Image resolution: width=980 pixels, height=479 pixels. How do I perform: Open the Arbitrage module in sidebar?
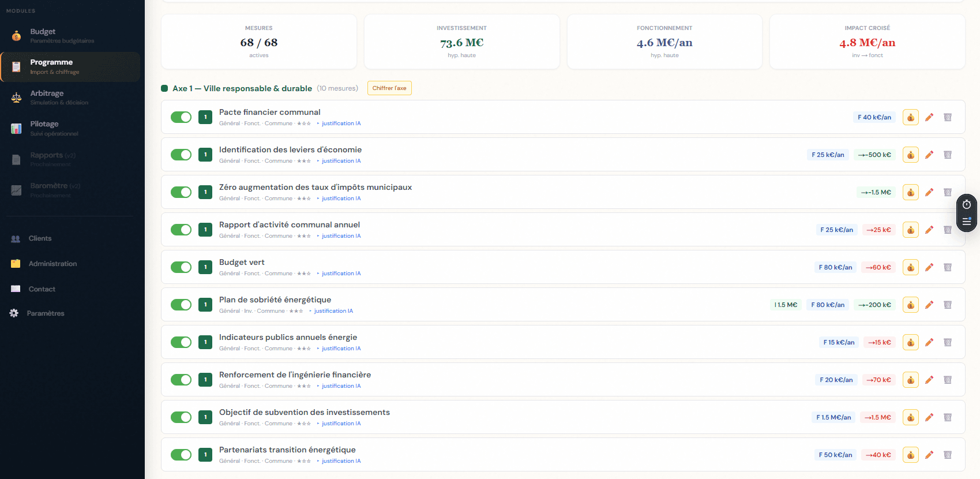tap(47, 97)
